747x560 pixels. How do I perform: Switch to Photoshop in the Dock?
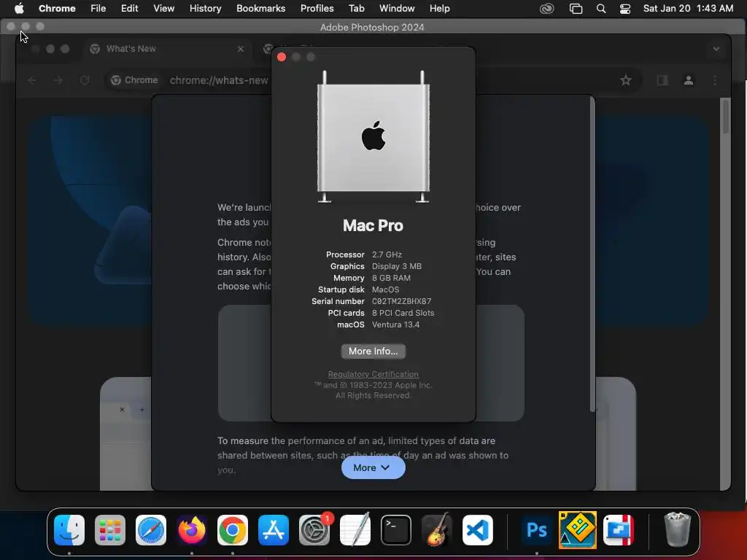click(536, 530)
